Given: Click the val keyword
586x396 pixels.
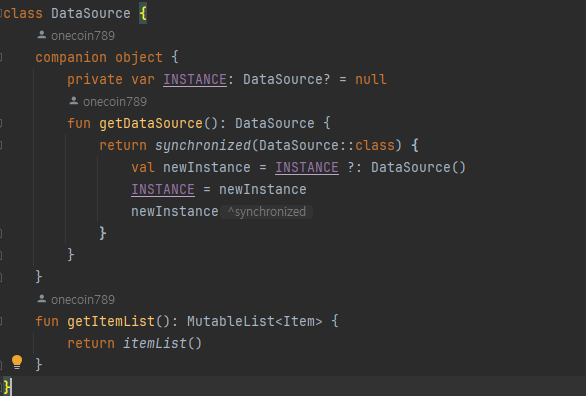Looking at the screenshot, I should tap(143, 167).
